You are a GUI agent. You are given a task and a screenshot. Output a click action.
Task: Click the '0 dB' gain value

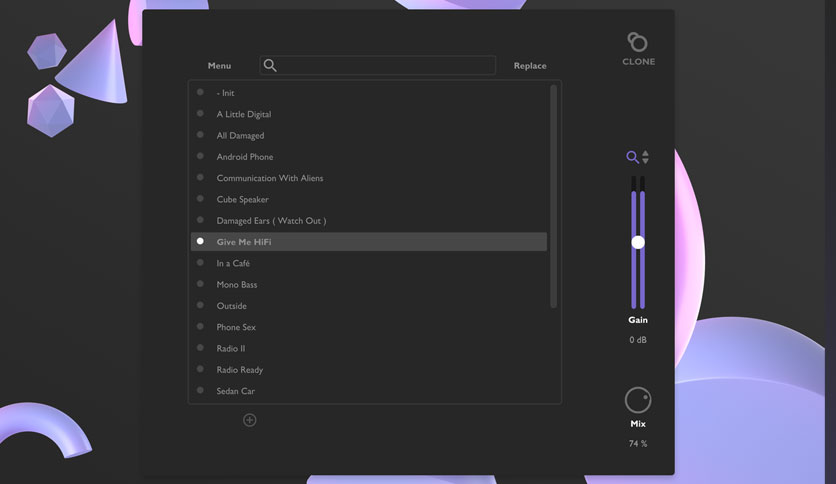point(638,340)
